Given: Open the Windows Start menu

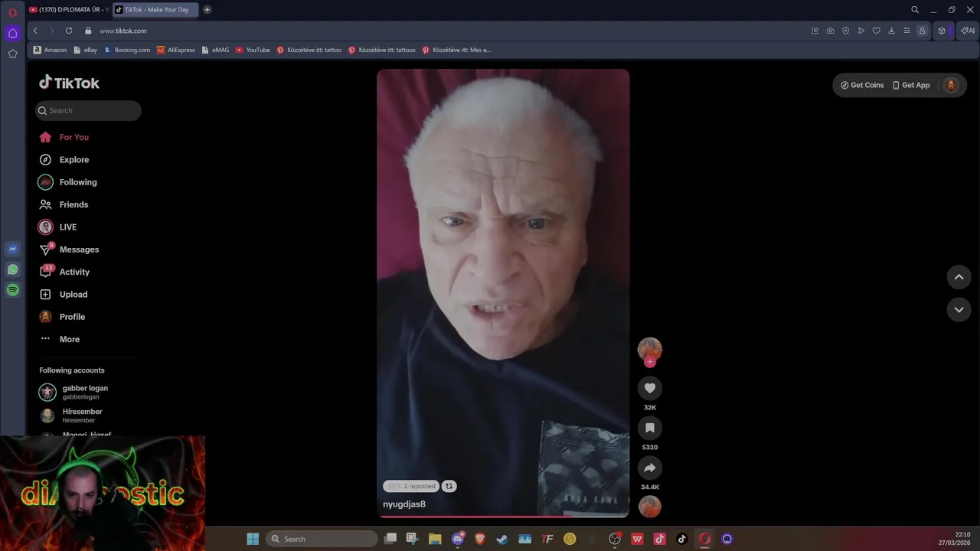Looking at the screenshot, I should (x=253, y=539).
